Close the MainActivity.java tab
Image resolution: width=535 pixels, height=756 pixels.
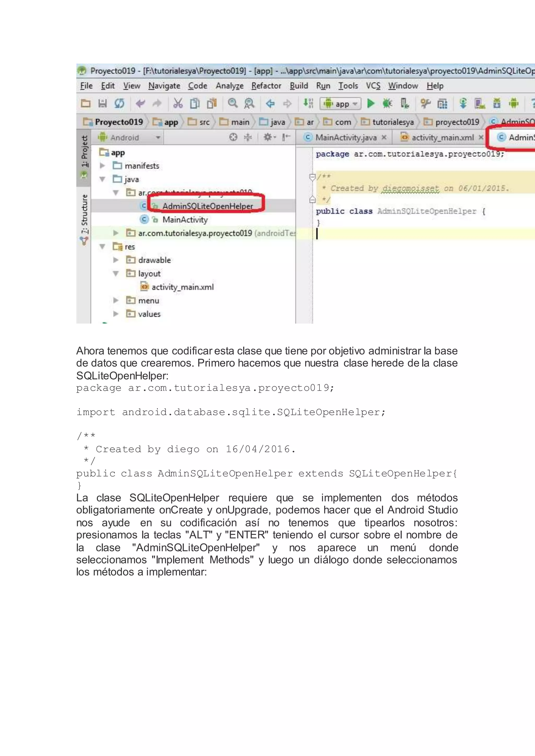[384, 137]
